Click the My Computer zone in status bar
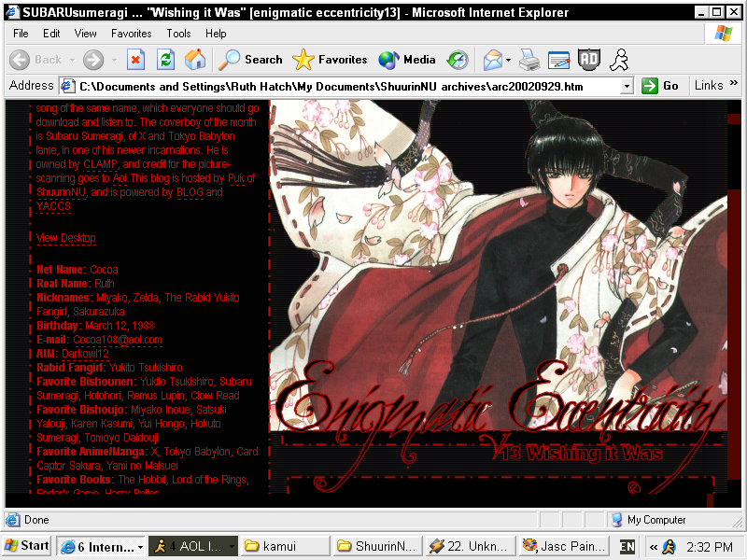This screenshot has height=560, width=747. tap(649, 520)
